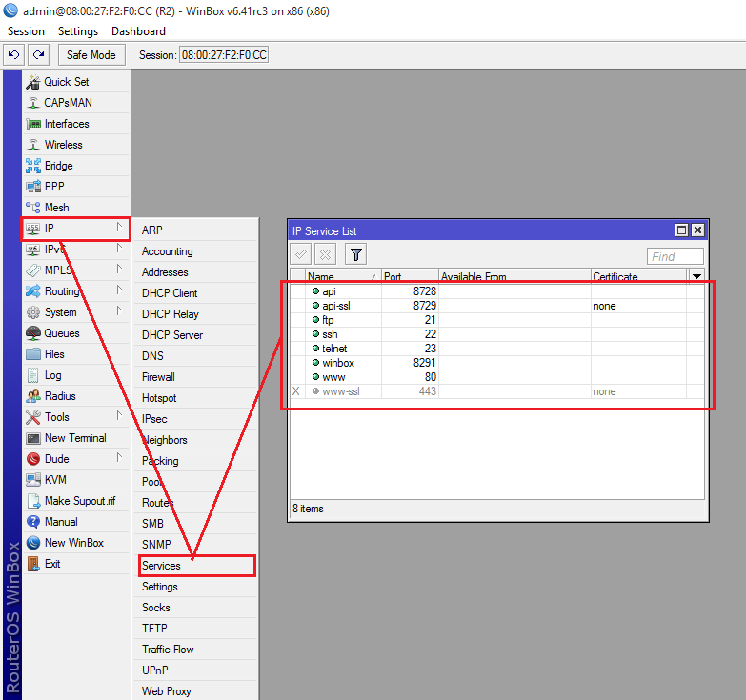Image resolution: width=746 pixels, height=700 pixels.
Task: Open the CAPsMAN sidebar entry
Action: click(x=76, y=103)
